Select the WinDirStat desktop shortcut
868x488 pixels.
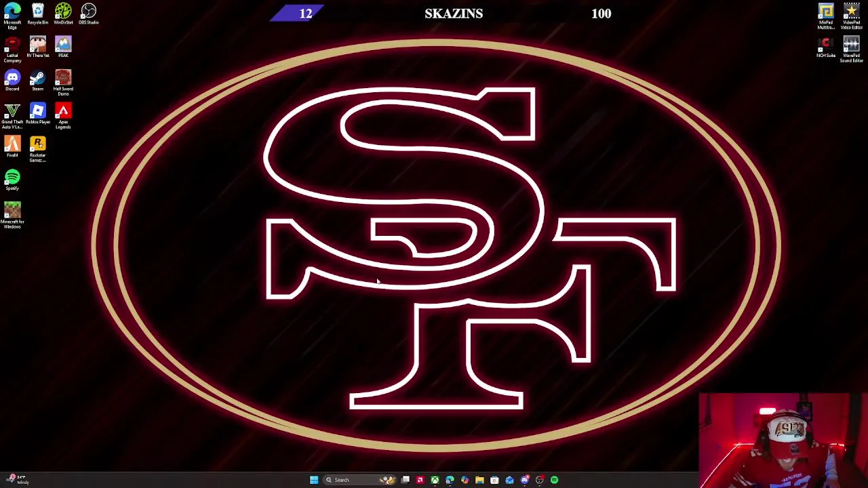pos(63,14)
